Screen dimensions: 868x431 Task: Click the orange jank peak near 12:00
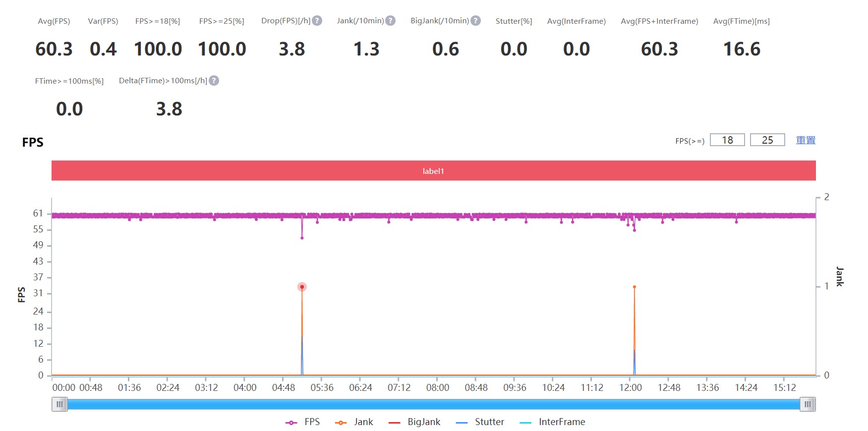[635, 287]
